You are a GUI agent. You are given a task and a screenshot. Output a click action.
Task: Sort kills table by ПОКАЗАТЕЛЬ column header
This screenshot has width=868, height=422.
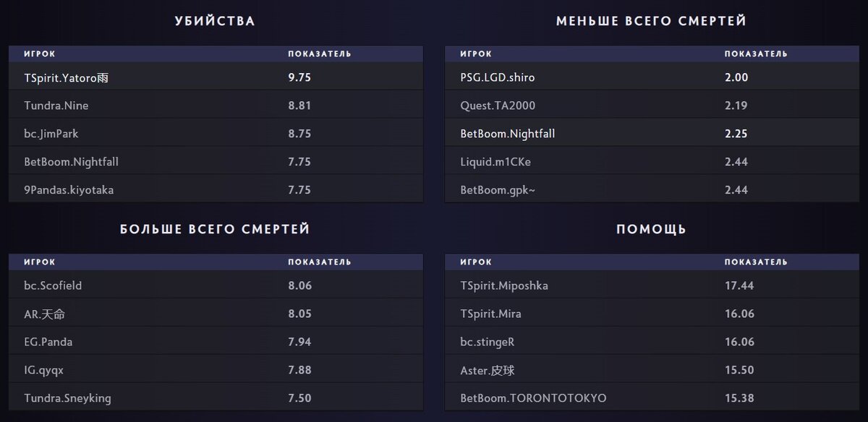pyautogui.click(x=320, y=54)
